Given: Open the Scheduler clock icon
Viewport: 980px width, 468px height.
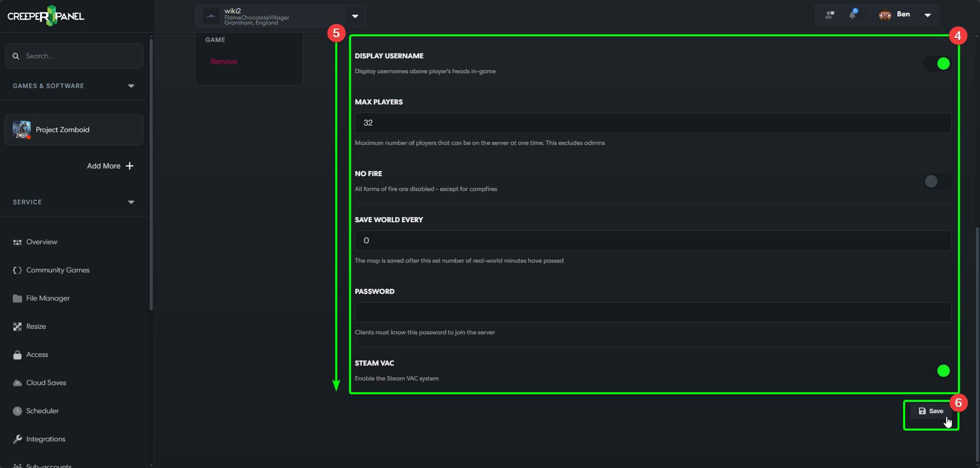Looking at the screenshot, I should [17, 411].
